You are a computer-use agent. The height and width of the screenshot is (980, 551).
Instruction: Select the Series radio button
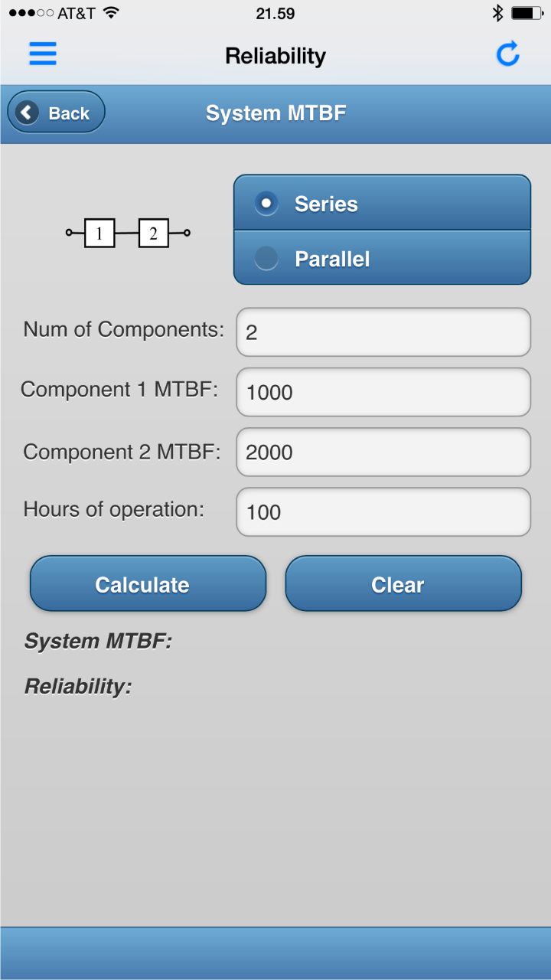pyautogui.click(x=266, y=204)
